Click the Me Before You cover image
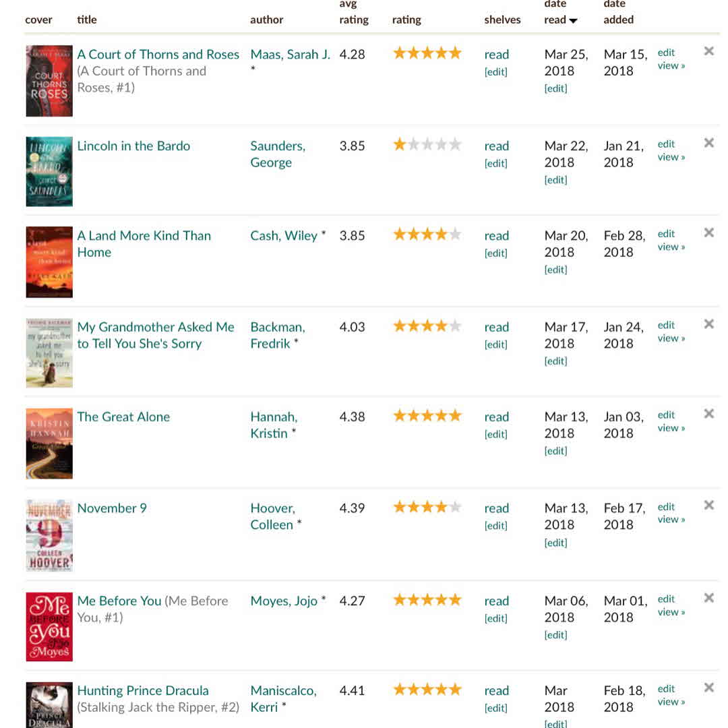Screen dimensions: 728x728 coord(49,627)
